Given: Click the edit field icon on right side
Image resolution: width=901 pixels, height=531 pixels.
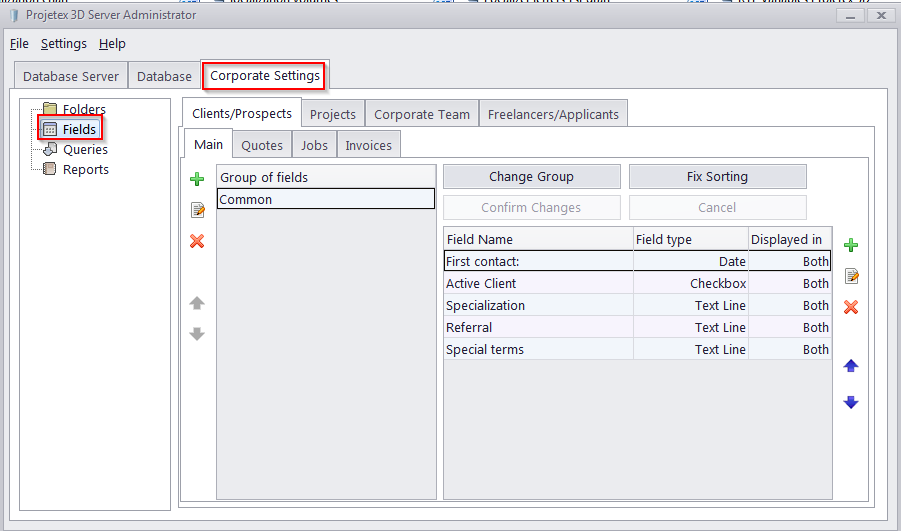Looking at the screenshot, I should pyautogui.click(x=851, y=276).
